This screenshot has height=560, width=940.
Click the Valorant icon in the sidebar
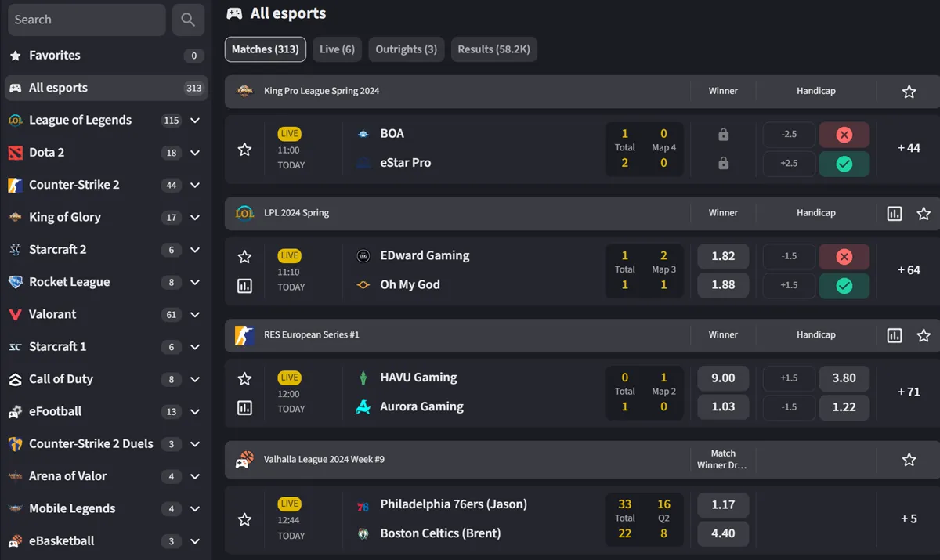[x=14, y=314]
